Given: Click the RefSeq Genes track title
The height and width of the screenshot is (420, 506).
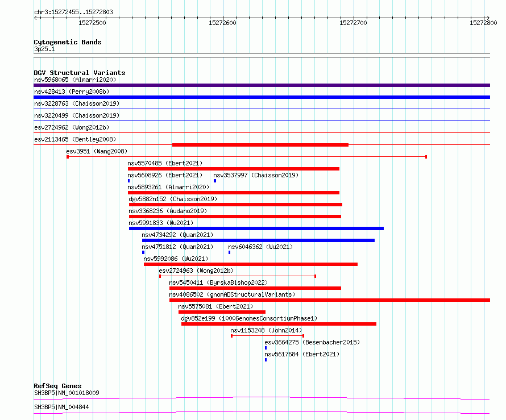Looking at the screenshot, I should [57, 386].
